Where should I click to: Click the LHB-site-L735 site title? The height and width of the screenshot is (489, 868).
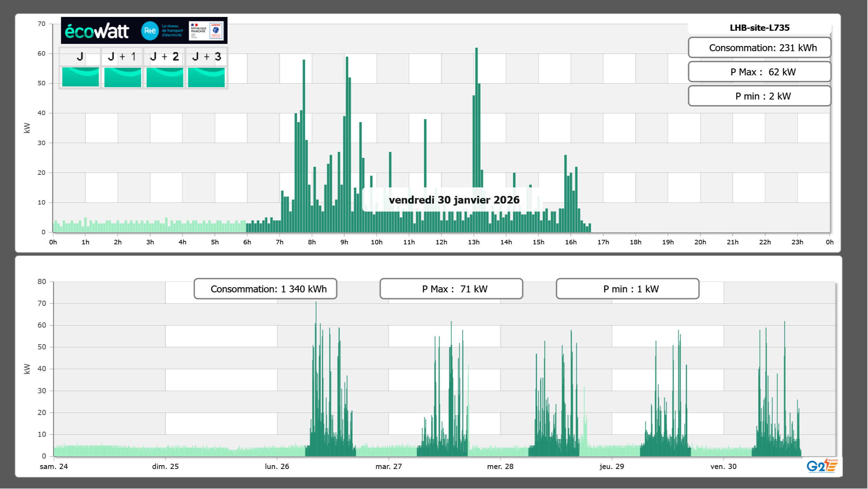click(x=759, y=28)
